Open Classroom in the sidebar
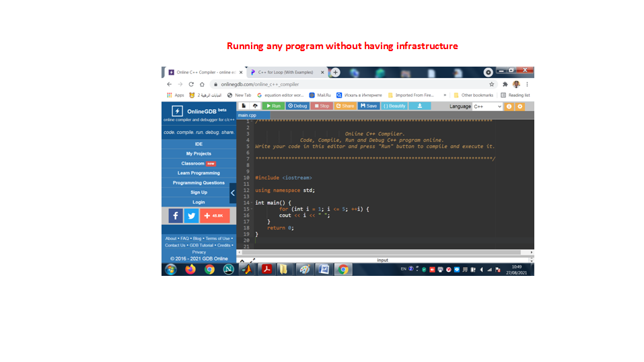 tap(199, 164)
